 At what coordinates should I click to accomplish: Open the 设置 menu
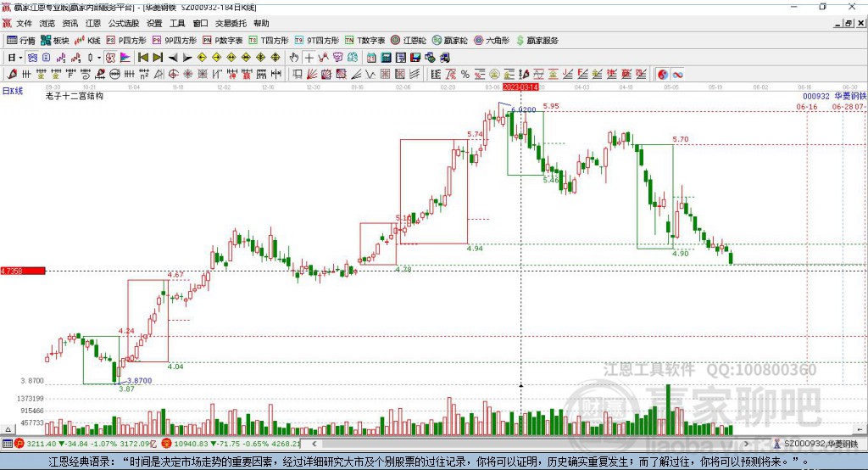(154, 23)
